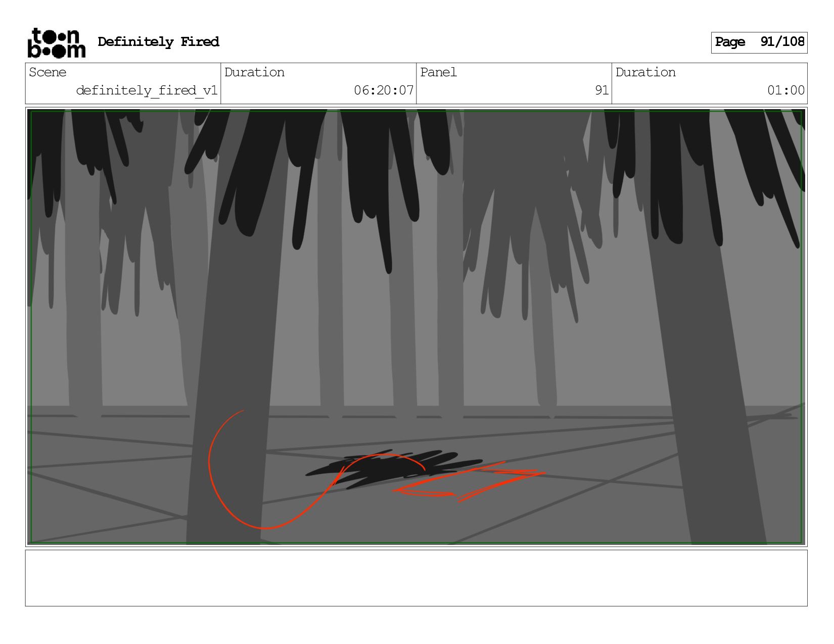834x644 pixels.
Task: Select the 'Definitely Fired' project title
Action: tap(158, 42)
